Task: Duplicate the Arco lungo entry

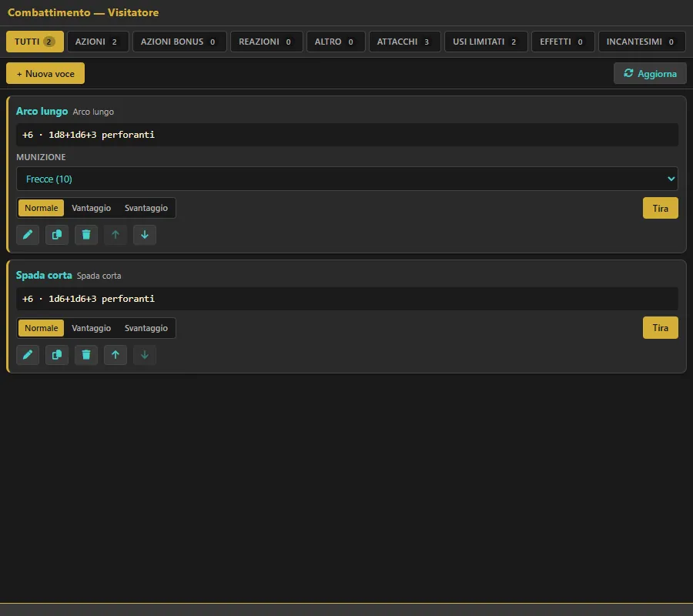Action: coord(56,235)
